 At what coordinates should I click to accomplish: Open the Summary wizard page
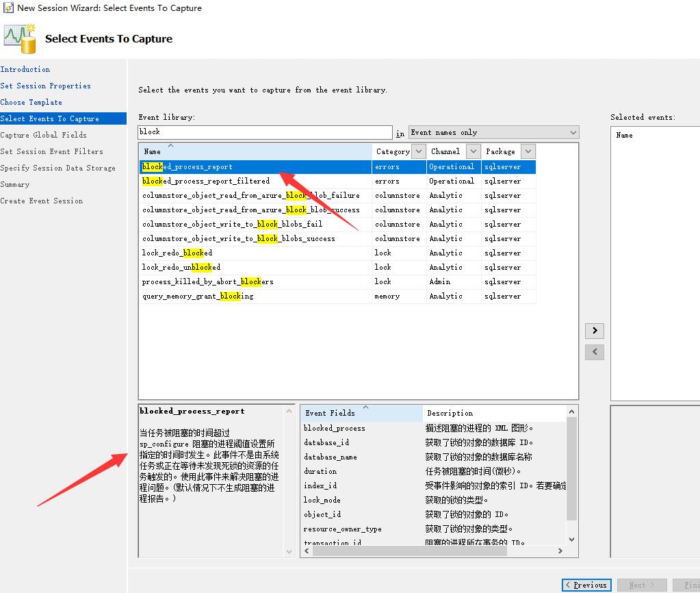tap(15, 185)
